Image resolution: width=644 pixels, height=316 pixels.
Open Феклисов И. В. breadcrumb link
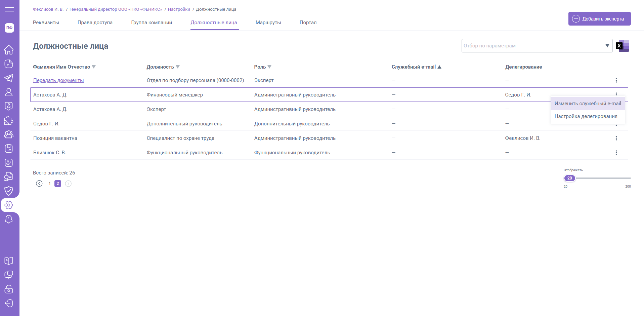48,9
